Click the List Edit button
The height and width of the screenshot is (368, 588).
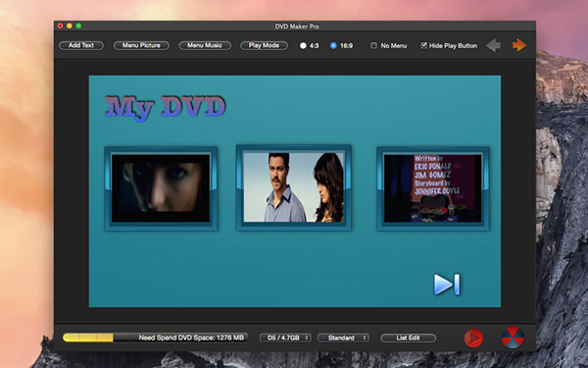408,338
